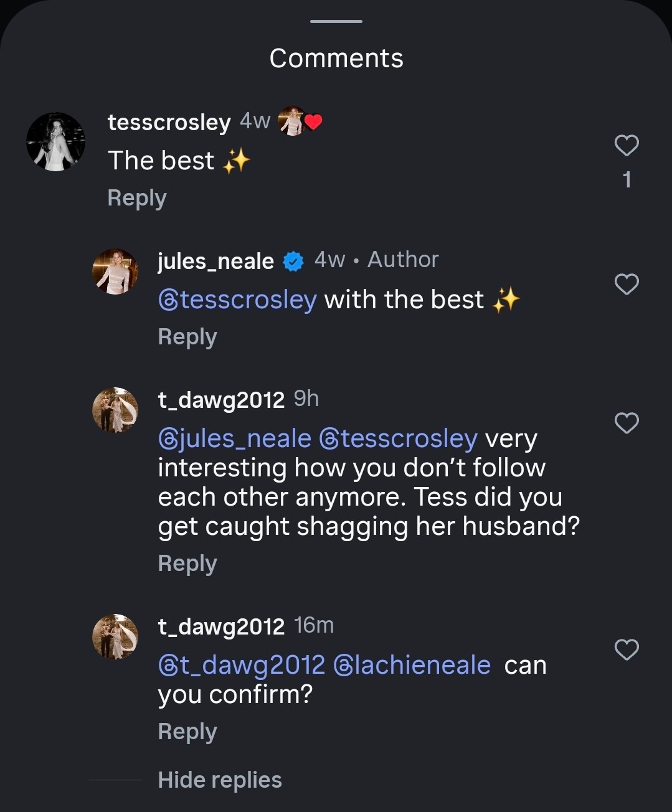Tap jules_neale's blue verified badge
This screenshot has height=812, width=672.
tap(293, 262)
